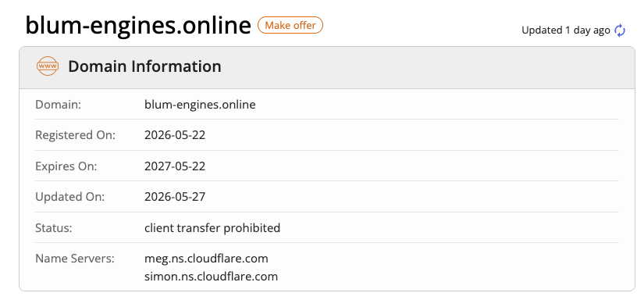Image resolution: width=644 pixels, height=300 pixels.
Task: Click the Updated On label
Action: tap(70, 197)
